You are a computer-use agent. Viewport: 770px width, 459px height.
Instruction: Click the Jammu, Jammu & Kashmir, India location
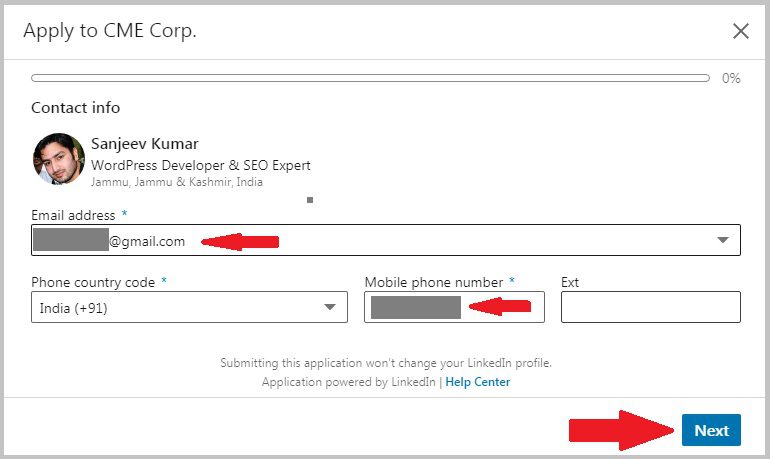(x=177, y=182)
